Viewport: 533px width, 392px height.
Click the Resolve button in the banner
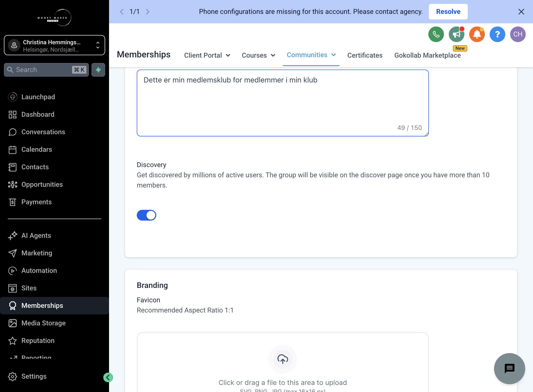click(x=448, y=12)
